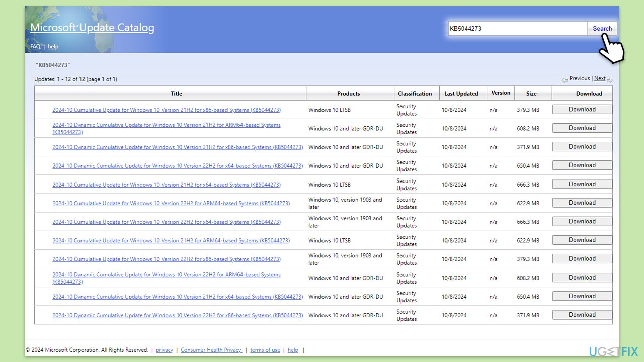Open the Microsoft Update Catalog home link

tap(92, 28)
